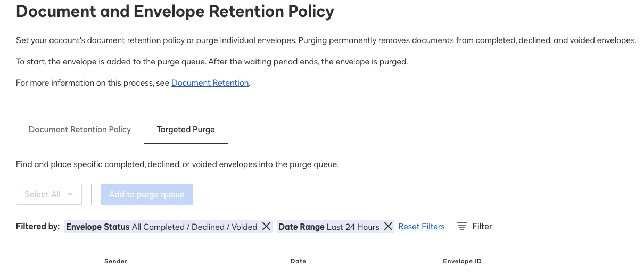
Task: Click the Envelope Status filter chip
Action: click(161, 227)
